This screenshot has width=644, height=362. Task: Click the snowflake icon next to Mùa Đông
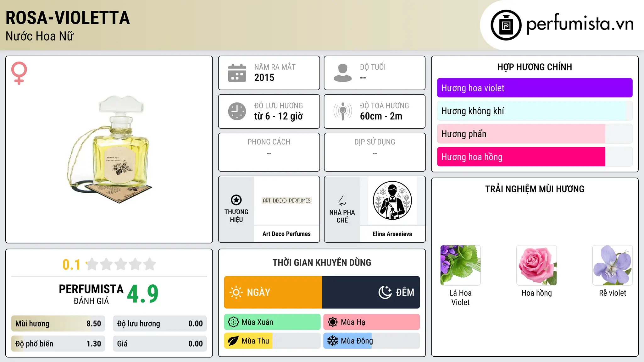point(332,341)
